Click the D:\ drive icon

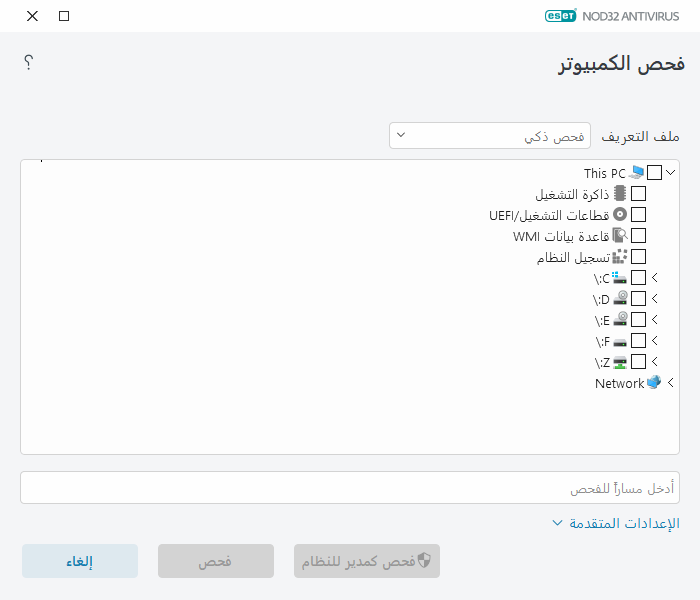pos(620,298)
